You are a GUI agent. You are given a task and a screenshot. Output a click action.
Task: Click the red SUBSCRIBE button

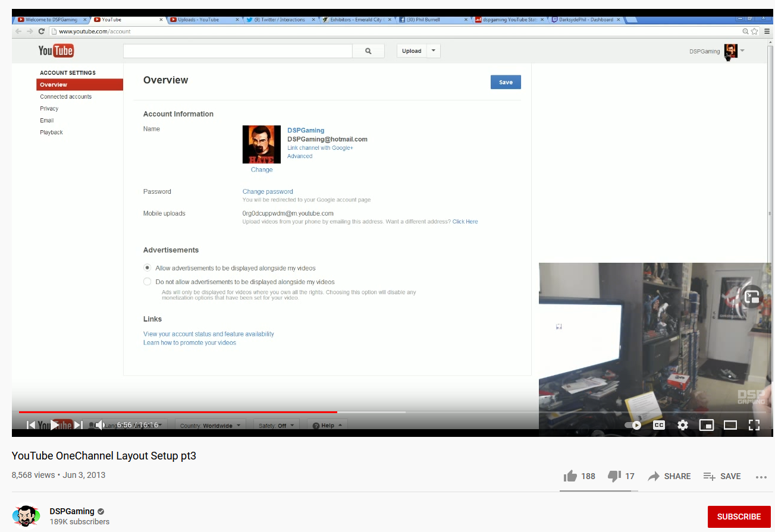point(739,517)
